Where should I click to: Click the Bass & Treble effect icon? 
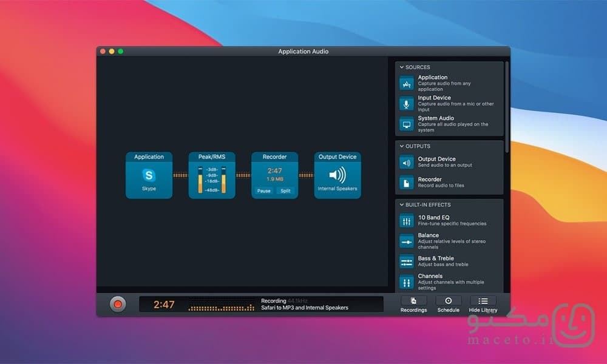click(x=407, y=262)
